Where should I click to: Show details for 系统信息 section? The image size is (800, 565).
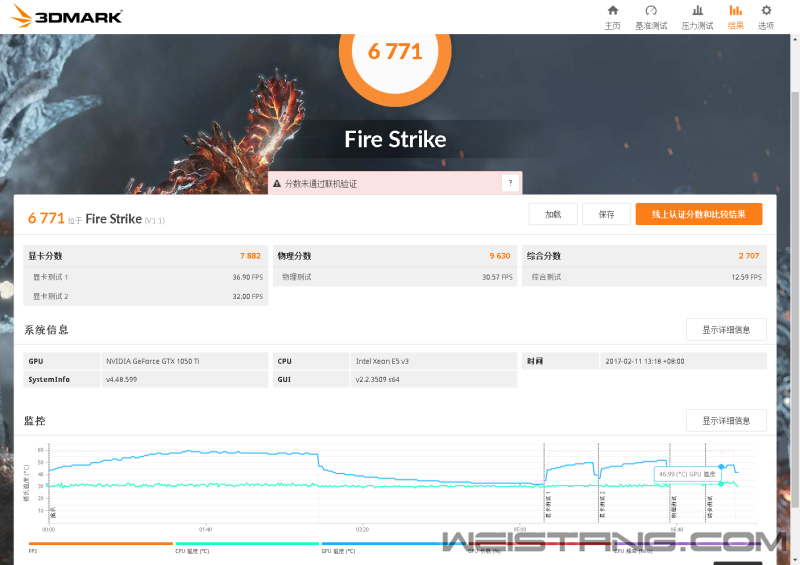click(x=726, y=330)
